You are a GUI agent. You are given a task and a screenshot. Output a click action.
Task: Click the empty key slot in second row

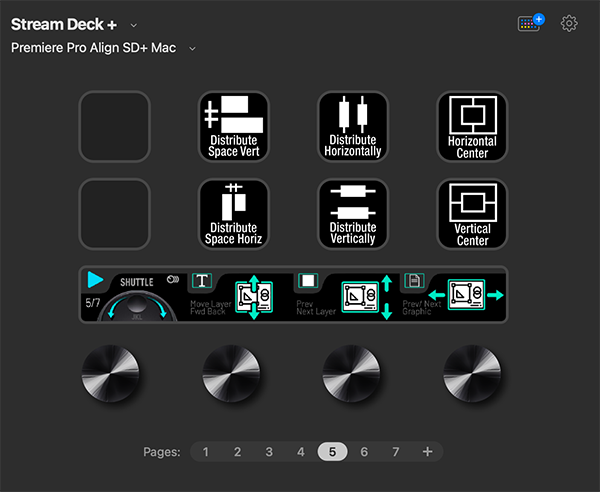[x=114, y=214]
